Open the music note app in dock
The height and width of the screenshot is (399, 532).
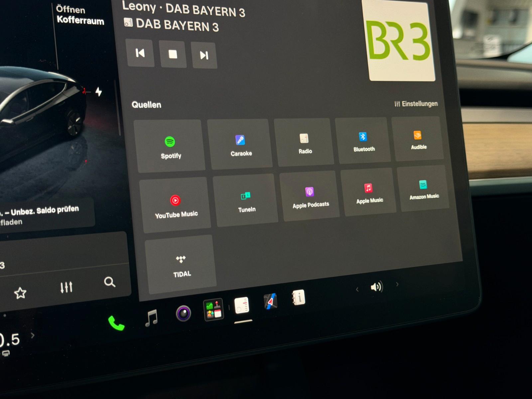(152, 318)
